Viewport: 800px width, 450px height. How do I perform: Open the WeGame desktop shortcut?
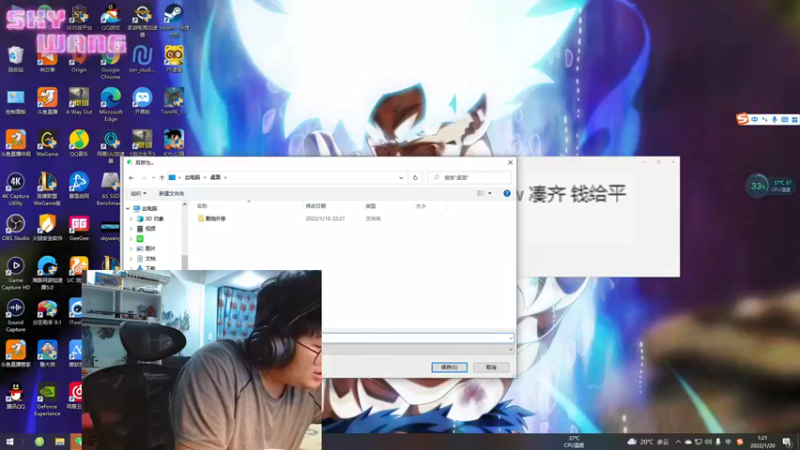tap(47, 143)
